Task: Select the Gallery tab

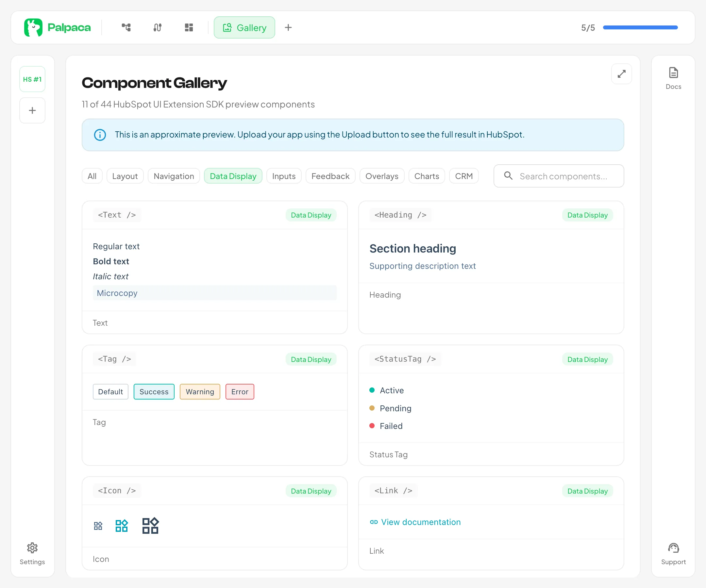Action: pos(244,27)
